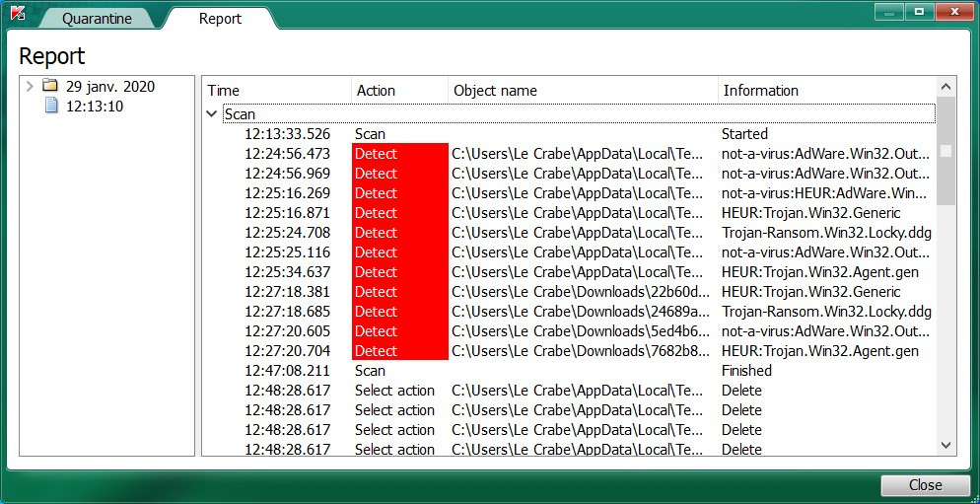Sort by the Time column header
Screen dimensions: 980x504
tap(278, 91)
